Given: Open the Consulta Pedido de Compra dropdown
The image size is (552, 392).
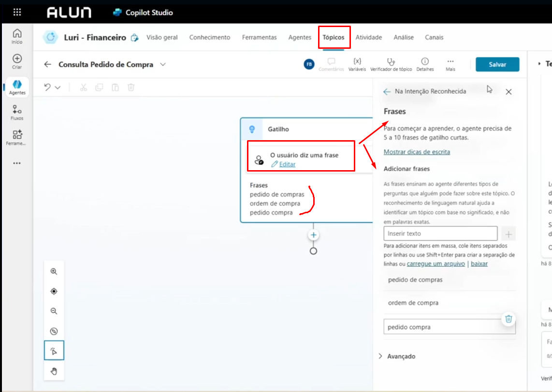Looking at the screenshot, I should (163, 63).
